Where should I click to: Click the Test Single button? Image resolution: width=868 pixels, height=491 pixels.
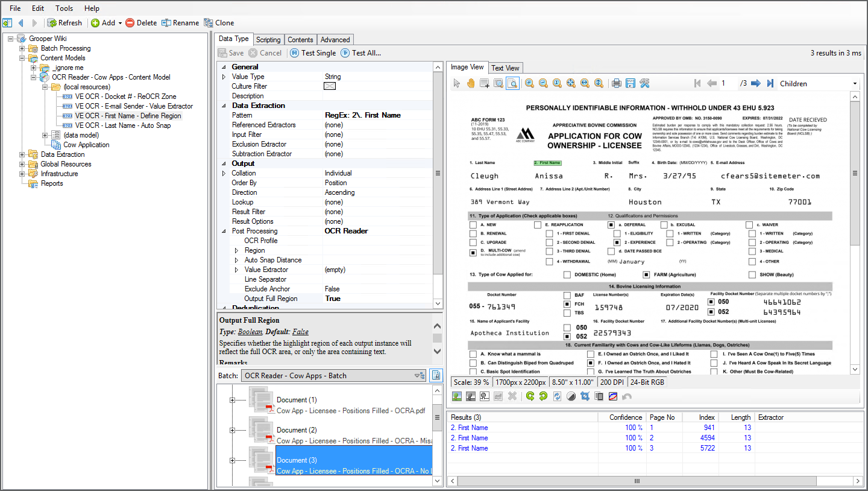[313, 53]
